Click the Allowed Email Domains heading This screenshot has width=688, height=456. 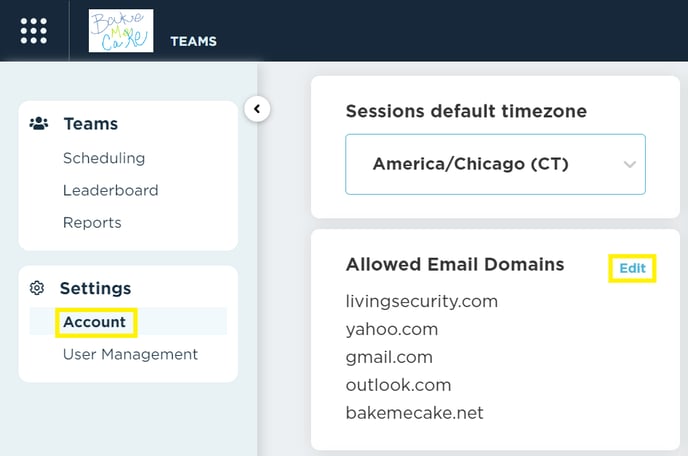coord(455,265)
